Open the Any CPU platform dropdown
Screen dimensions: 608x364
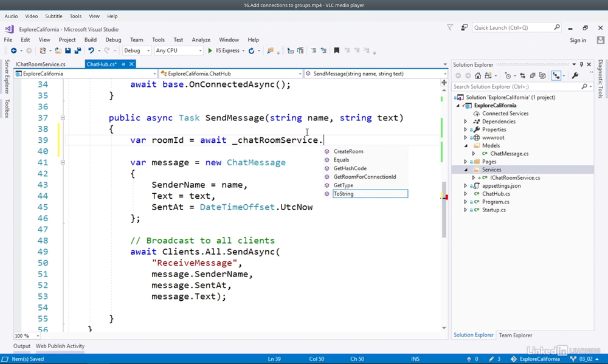click(x=178, y=51)
